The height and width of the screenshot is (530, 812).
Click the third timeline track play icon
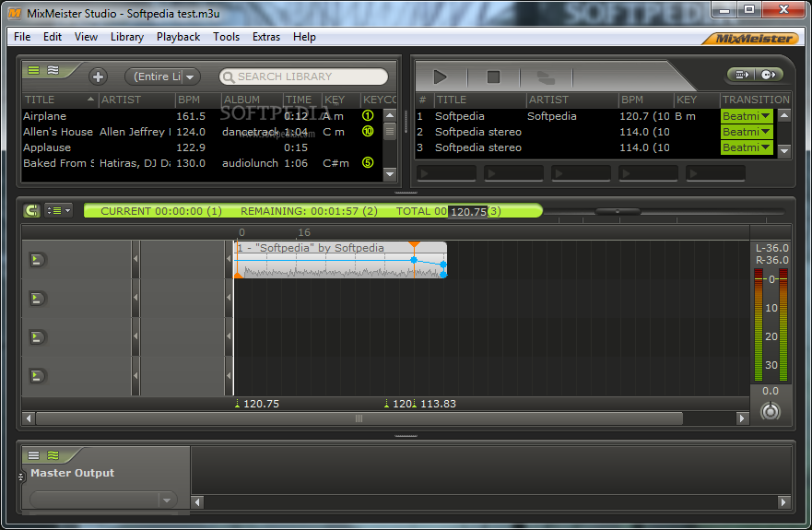(37, 337)
